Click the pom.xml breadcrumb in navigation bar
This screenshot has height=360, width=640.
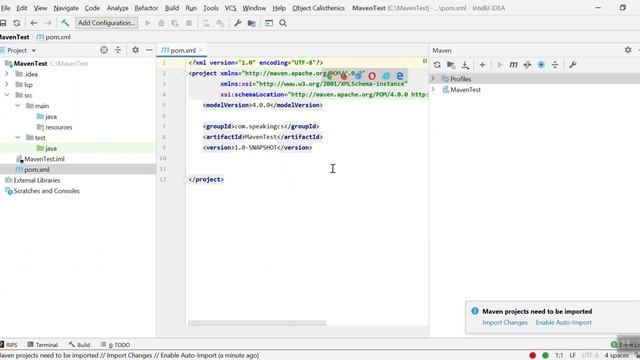[x=53, y=37]
